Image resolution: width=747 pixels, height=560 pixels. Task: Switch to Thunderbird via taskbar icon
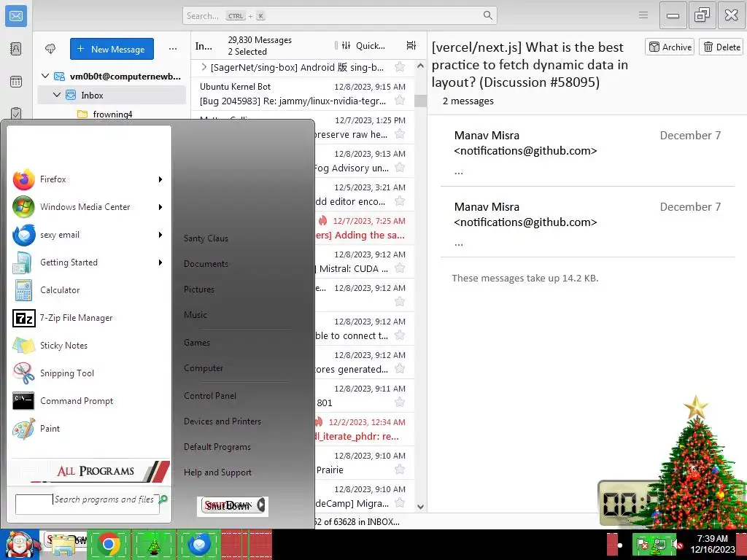pos(199,544)
